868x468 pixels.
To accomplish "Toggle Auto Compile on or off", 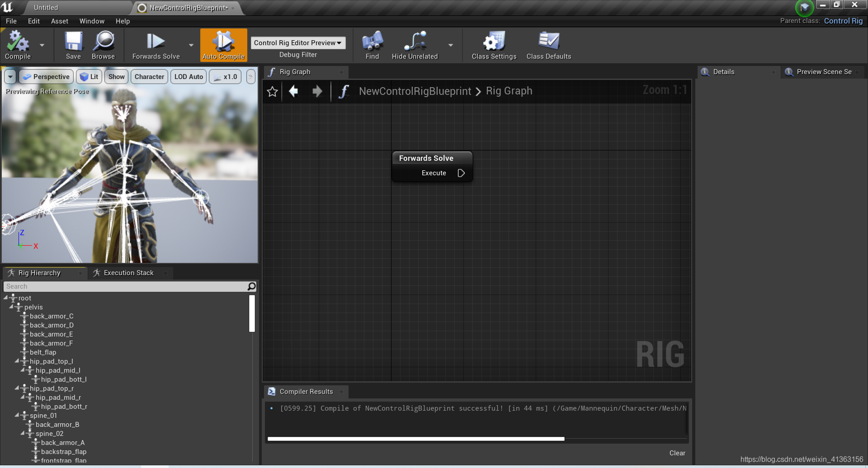I will click(223, 45).
